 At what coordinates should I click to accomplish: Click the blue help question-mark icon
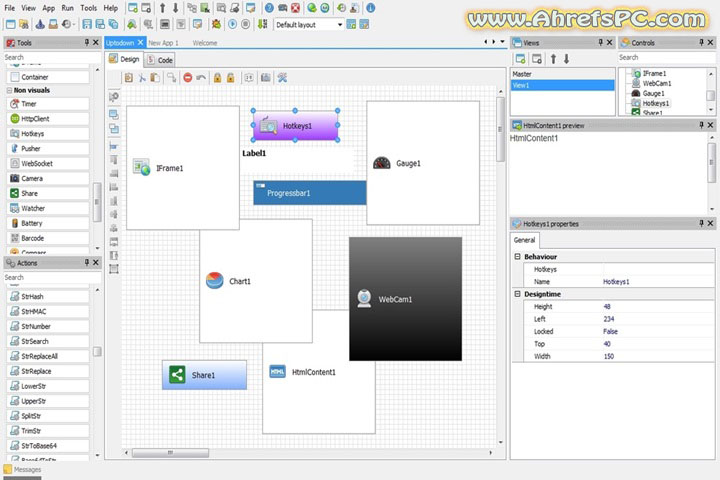pyautogui.click(x=270, y=8)
